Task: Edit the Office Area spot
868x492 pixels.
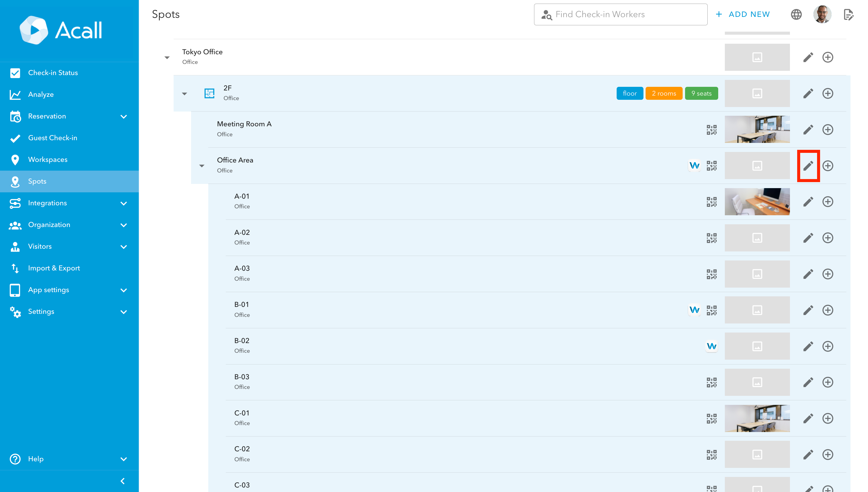Action: tap(808, 166)
